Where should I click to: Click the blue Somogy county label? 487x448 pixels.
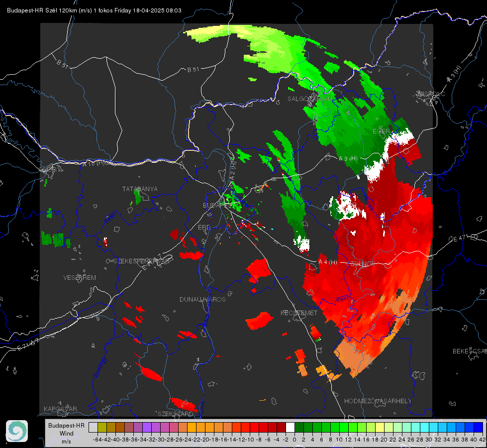pyautogui.click(x=99, y=367)
